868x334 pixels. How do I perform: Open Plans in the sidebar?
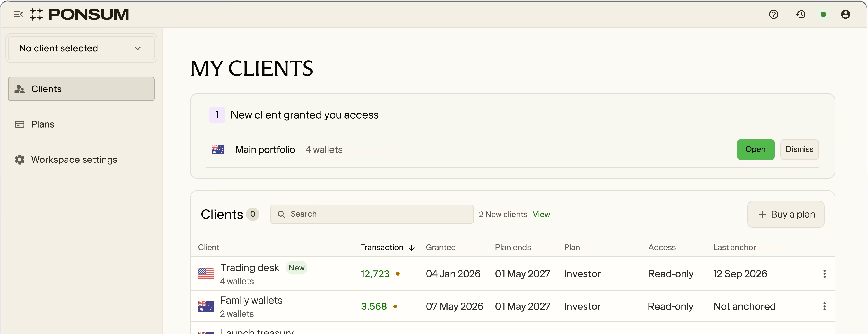click(x=81, y=124)
